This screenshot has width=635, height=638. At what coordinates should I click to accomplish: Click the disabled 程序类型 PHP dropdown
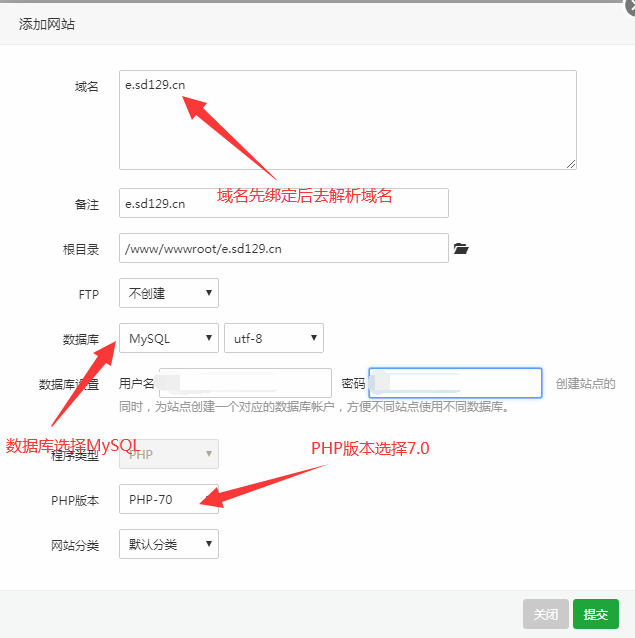click(168, 454)
